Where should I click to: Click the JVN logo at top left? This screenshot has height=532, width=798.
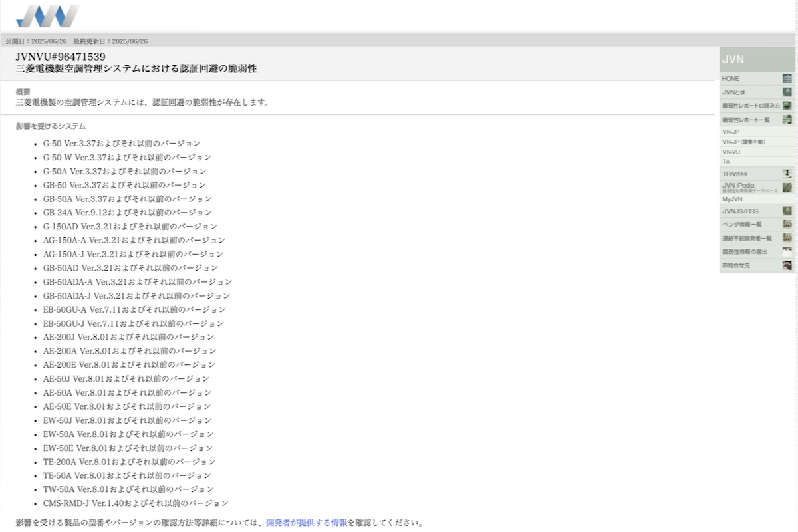tap(47, 16)
